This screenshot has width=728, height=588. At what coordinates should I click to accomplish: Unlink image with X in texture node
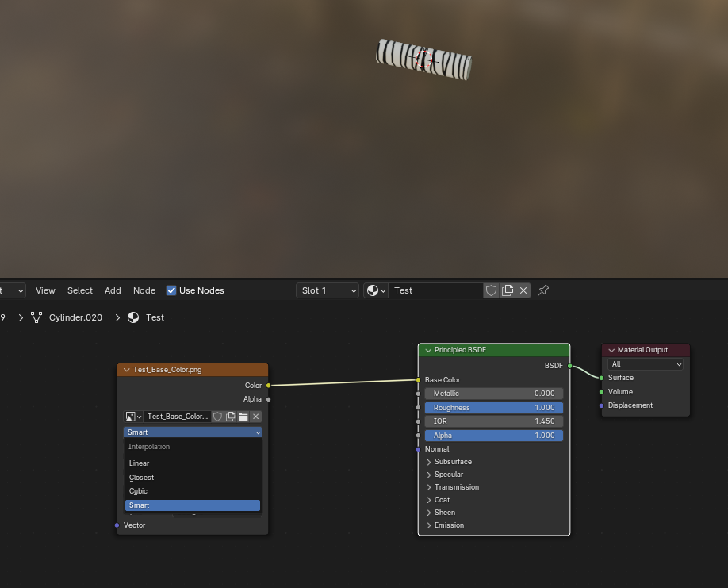(256, 417)
